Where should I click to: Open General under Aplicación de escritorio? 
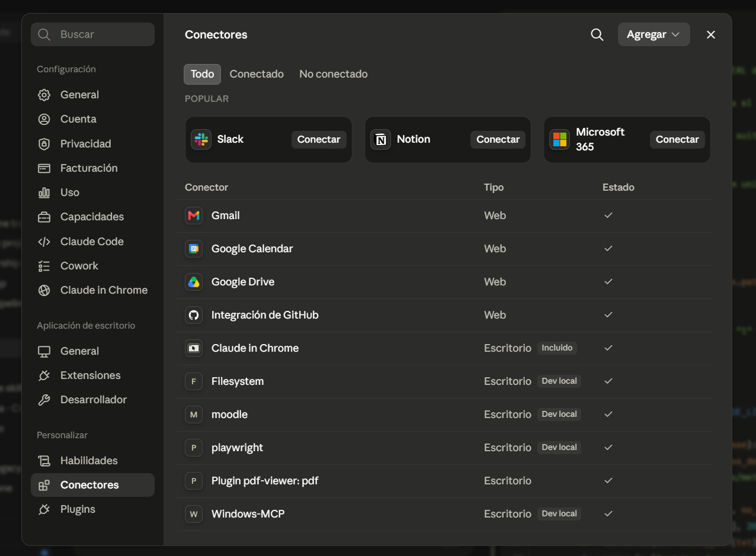click(x=92, y=351)
